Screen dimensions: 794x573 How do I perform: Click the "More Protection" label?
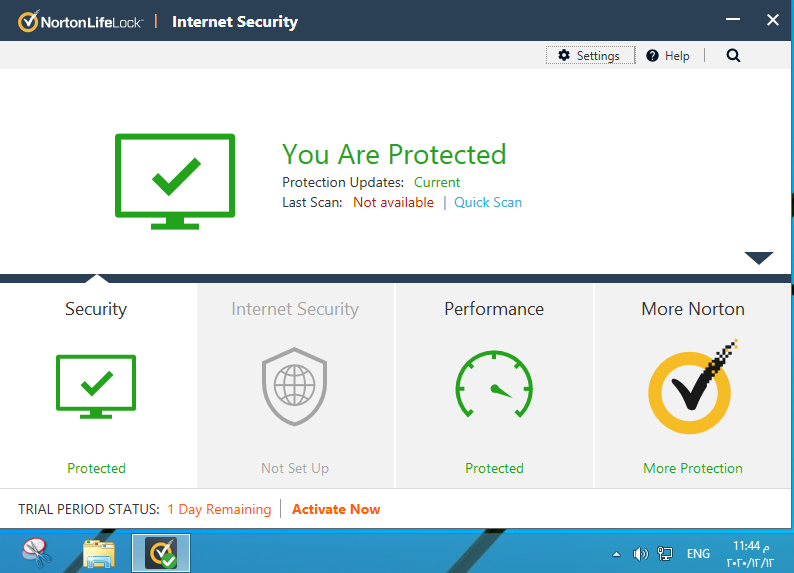693,468
